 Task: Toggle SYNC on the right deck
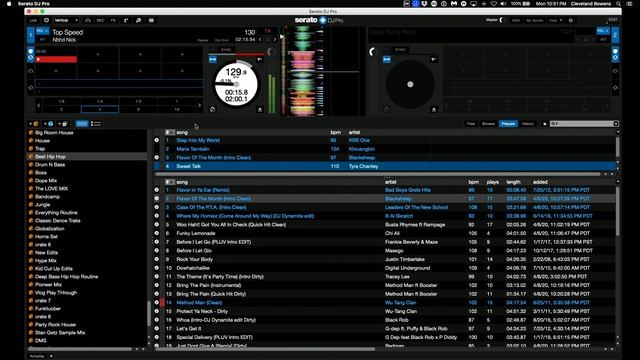[x=400, y=50]
